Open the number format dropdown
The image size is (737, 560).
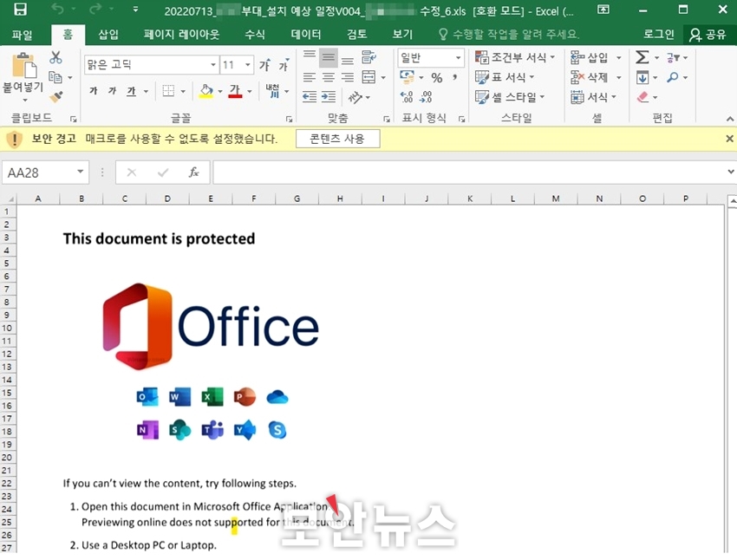pyautogui.click(x=458, y=58)
